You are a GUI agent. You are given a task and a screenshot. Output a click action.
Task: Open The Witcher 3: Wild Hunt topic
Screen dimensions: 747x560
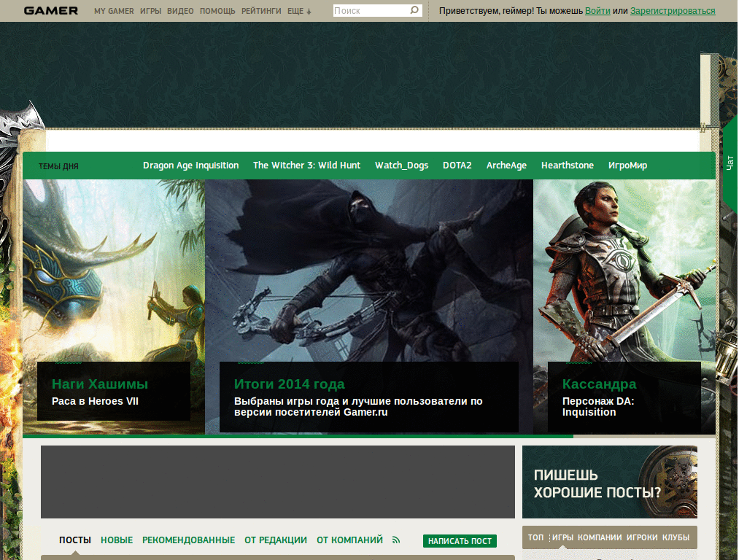306,166
